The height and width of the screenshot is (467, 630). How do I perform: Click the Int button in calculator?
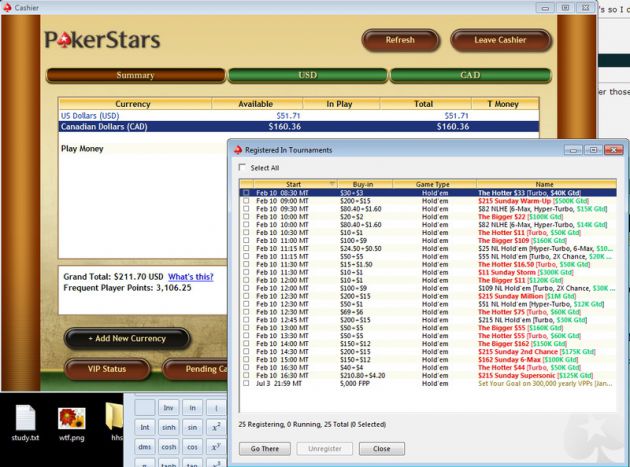pos(145,427)
